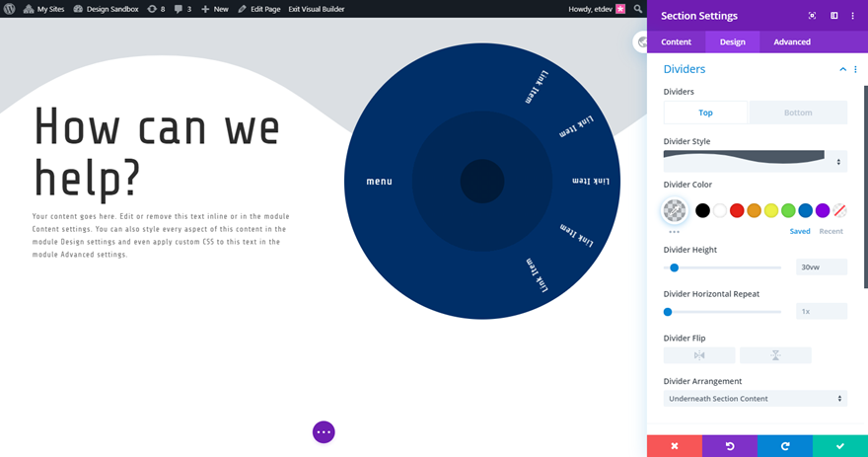The width and height of the screenshot is (868, 457).
Task: Select the red divider color swatch
Action: [x=737, y=210]
